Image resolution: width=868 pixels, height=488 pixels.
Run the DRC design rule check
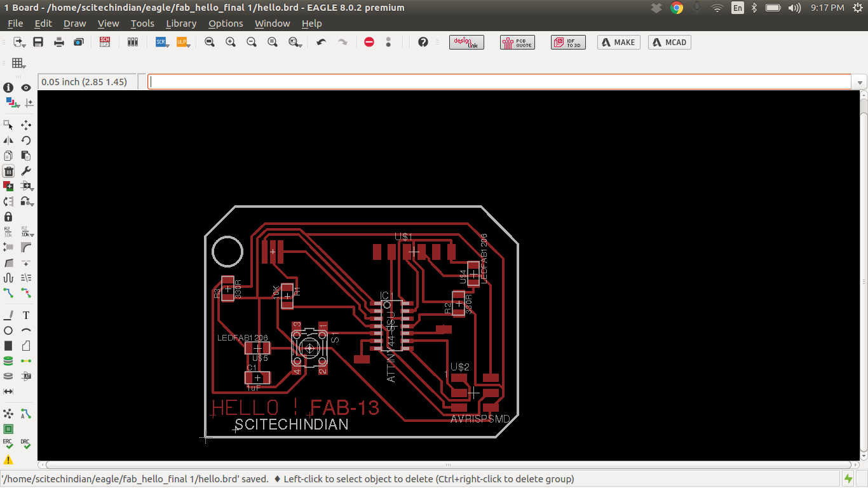pos(25,444)
